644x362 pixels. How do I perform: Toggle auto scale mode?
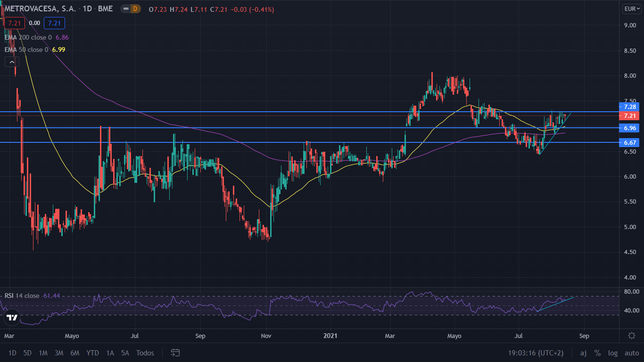pos(631,353)
